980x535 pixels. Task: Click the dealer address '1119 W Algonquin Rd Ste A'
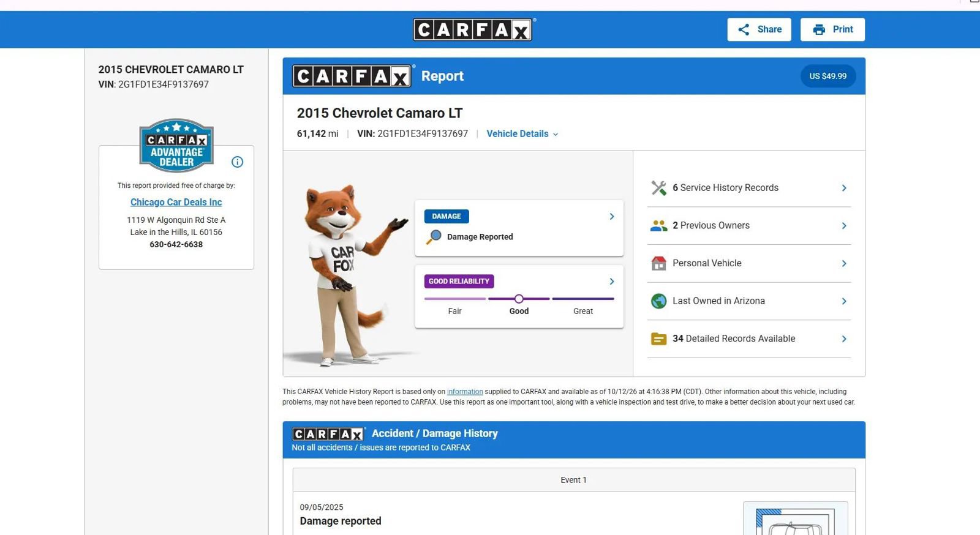click(176, 220)
